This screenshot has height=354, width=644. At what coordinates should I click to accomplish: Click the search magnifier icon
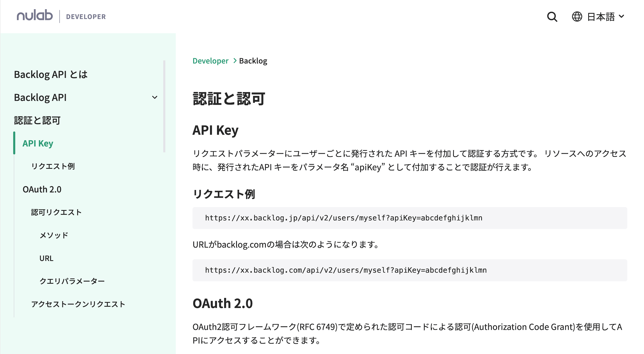click(552, 17)
